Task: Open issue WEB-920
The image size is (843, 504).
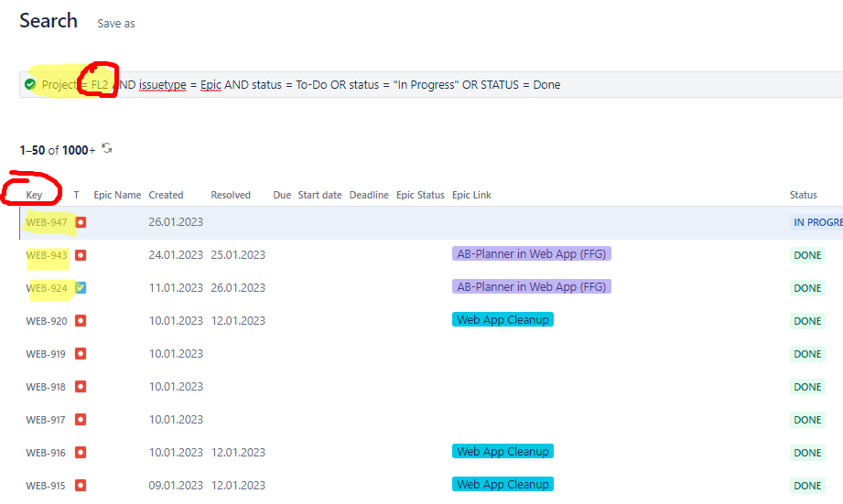Action: coord(47,321)
